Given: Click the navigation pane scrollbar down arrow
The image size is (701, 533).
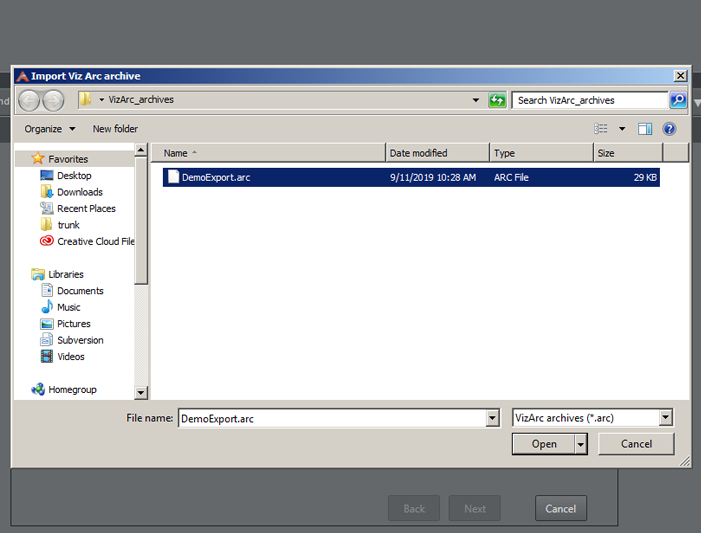Looking at the screenshot, I should tap(141, 394).
